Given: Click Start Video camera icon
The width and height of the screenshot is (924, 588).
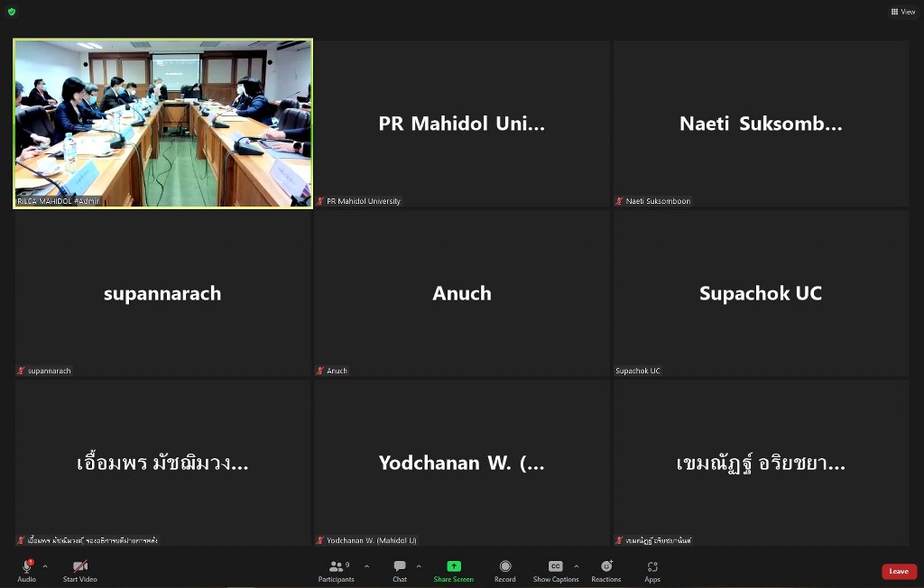Looking at the screenshot, I should coord(79,567).
